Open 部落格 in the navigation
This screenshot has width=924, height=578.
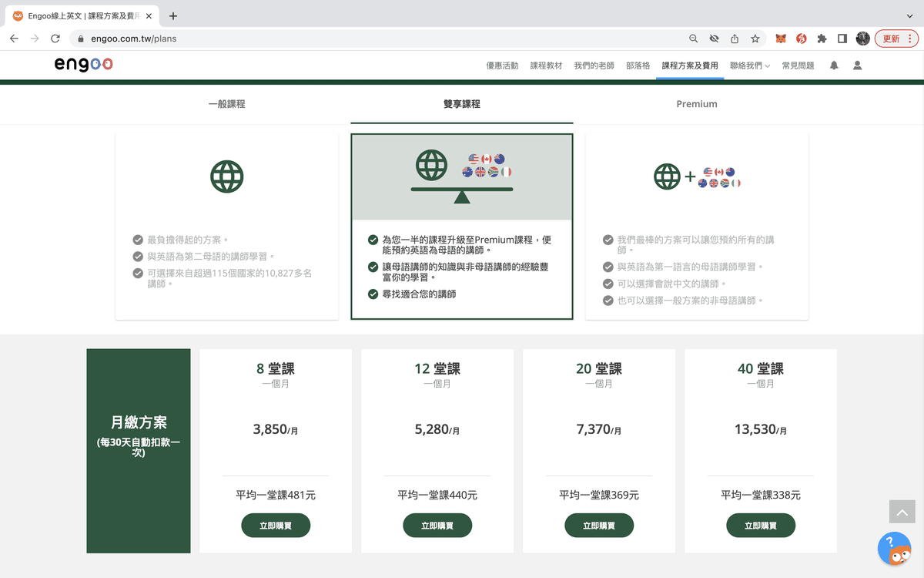[x=638, y=66]
